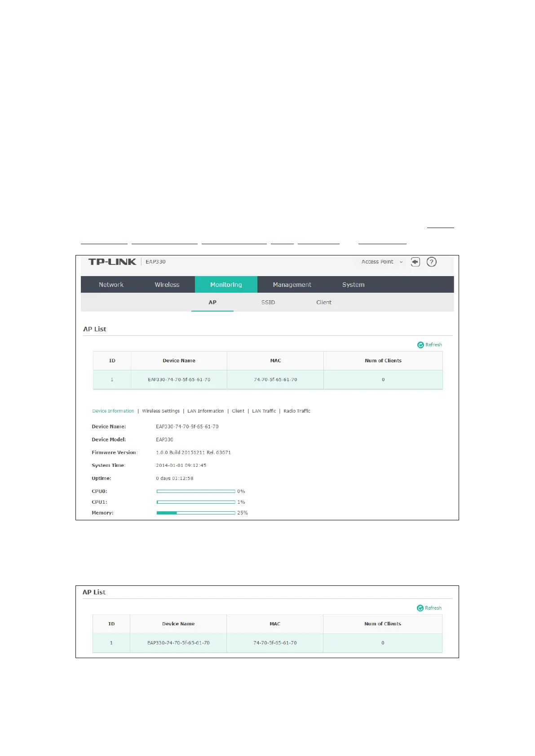Image resolution: width=535 pixels, height=756 pixels.
Task: Open the Radio Traffic link
Action: tap(297, 411)
